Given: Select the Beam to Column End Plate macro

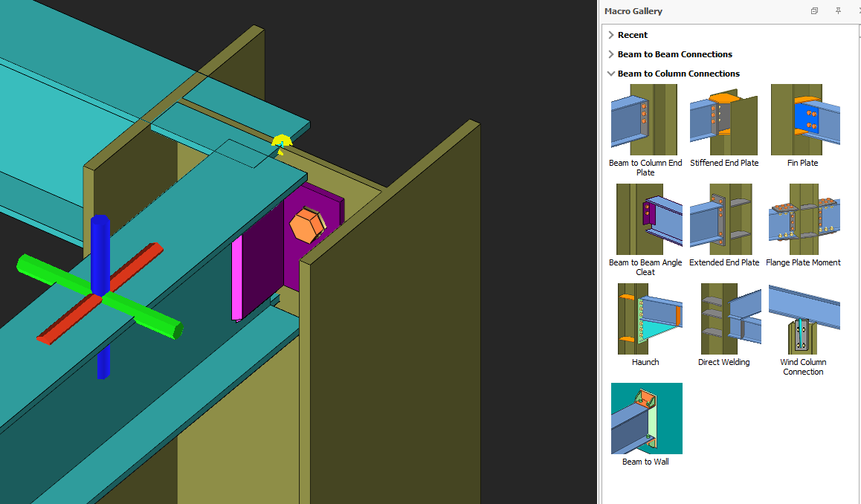Looking at the screenshot, I should [644, 120].
